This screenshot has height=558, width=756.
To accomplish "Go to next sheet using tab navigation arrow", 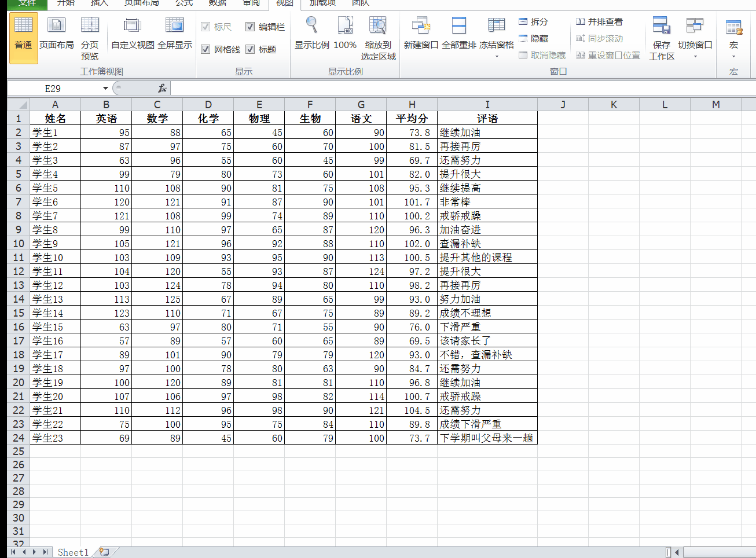I will [x=34, y=552].
